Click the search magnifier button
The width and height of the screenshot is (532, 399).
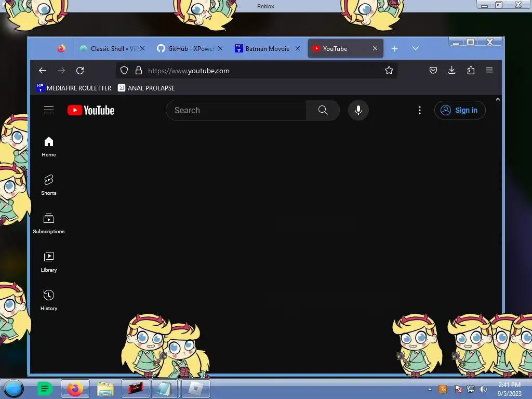323,110
